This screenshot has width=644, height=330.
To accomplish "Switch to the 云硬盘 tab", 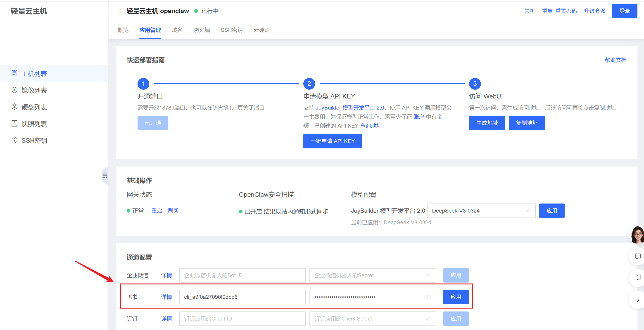I will click(x=261, y=30).
